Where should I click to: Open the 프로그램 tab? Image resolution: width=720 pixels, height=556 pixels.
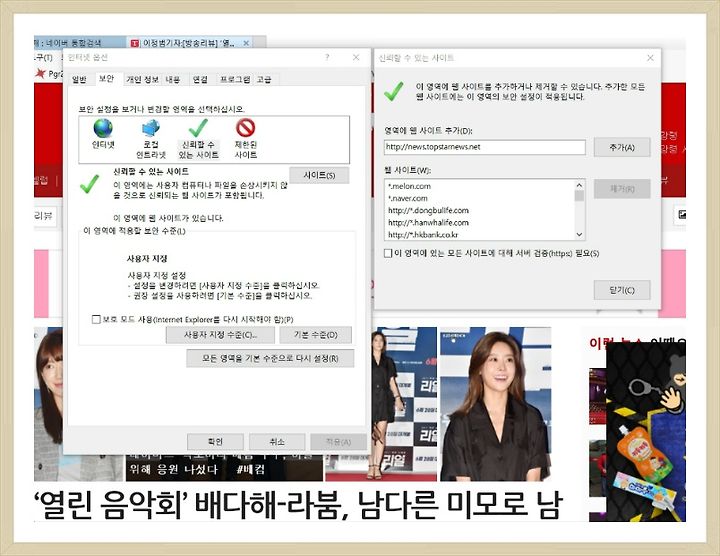(x=235, y=79)
